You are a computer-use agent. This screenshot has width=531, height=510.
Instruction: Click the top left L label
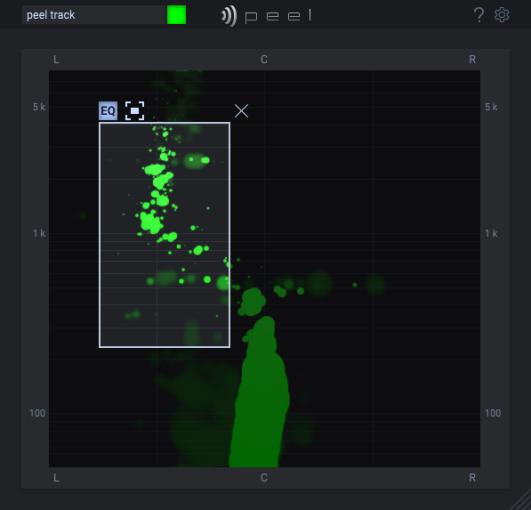56,60
